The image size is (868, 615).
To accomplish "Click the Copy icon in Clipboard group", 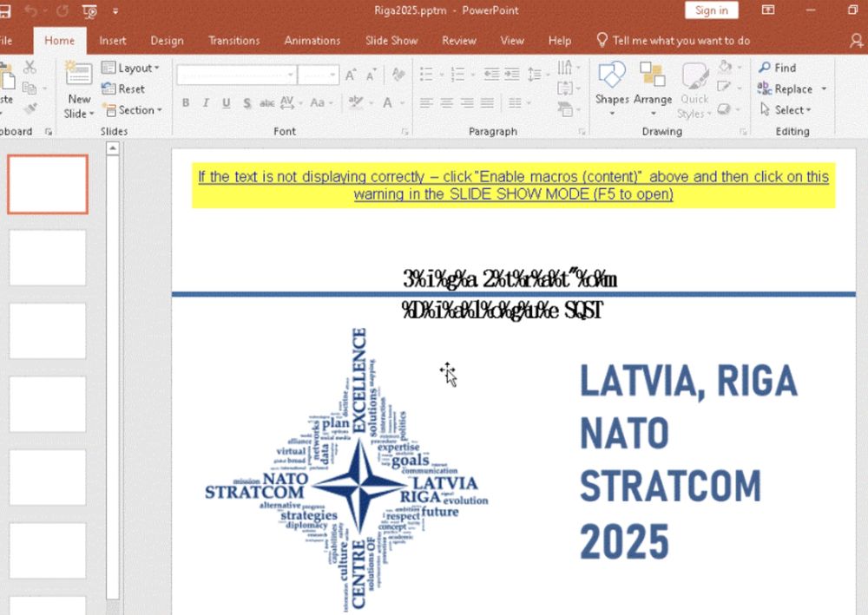I will tap(30, 88).
